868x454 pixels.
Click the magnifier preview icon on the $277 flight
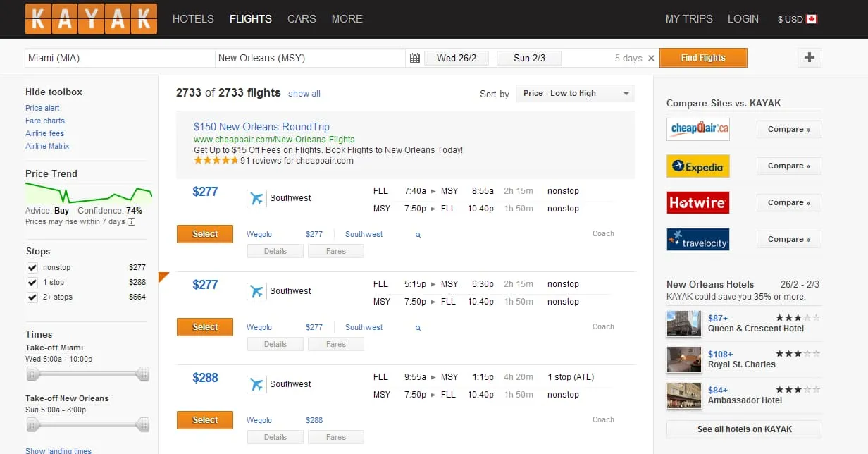[x=417, y=235]
